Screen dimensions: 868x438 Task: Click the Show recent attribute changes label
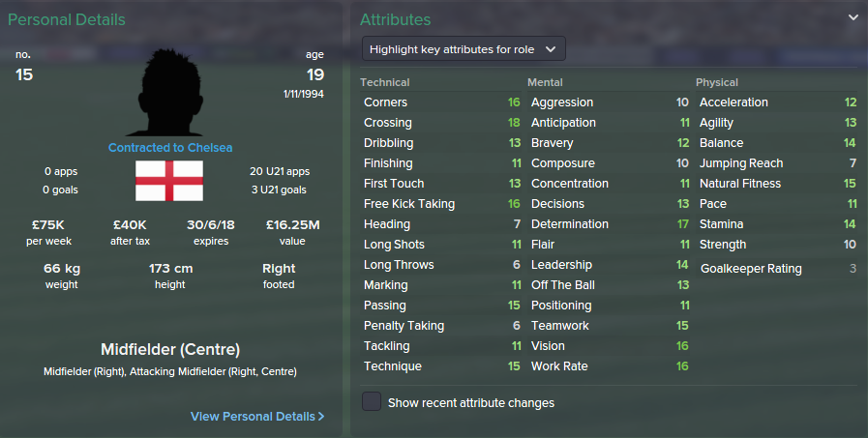click(x=471, y=402)
